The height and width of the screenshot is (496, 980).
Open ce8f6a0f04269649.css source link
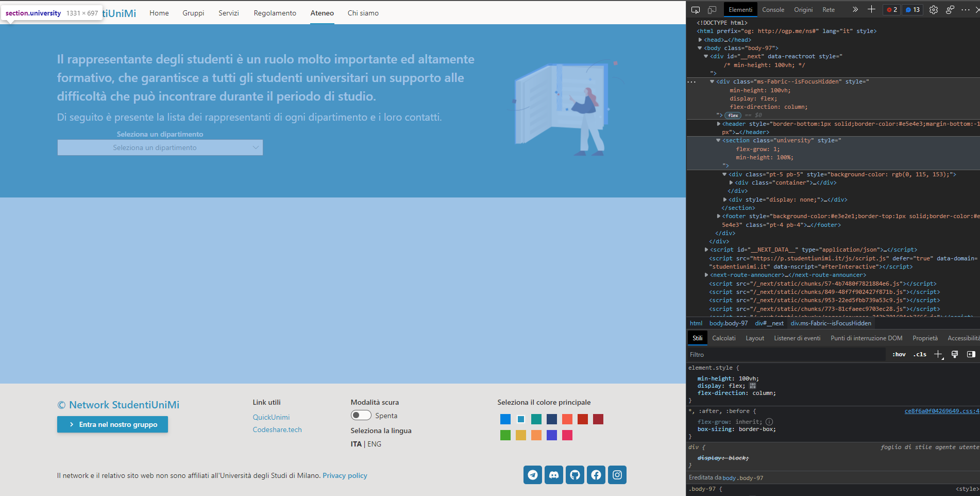[x=941, y=411]
